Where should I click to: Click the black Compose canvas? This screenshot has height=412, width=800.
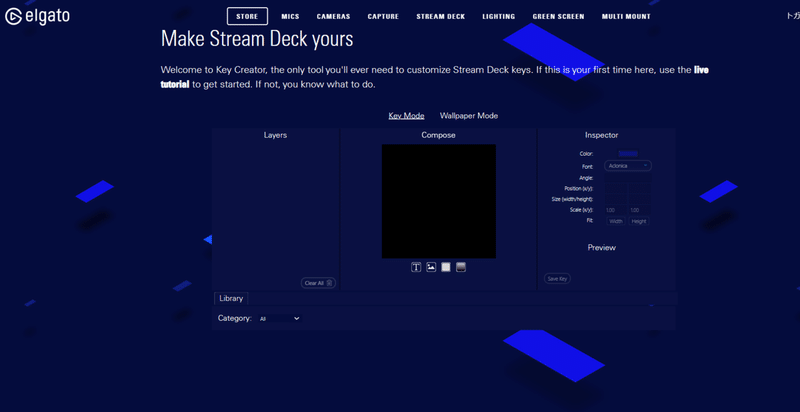coord(439,201)
